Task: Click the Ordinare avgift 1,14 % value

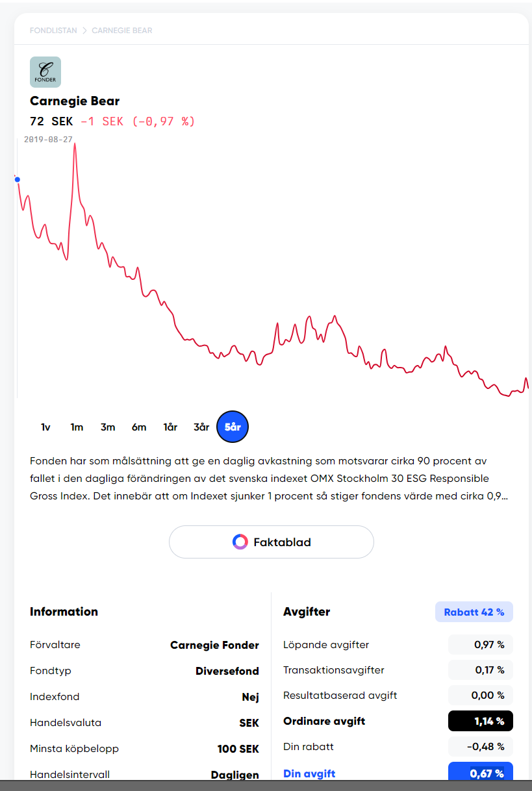Action: pyautogui.click(x=480, y=722)
